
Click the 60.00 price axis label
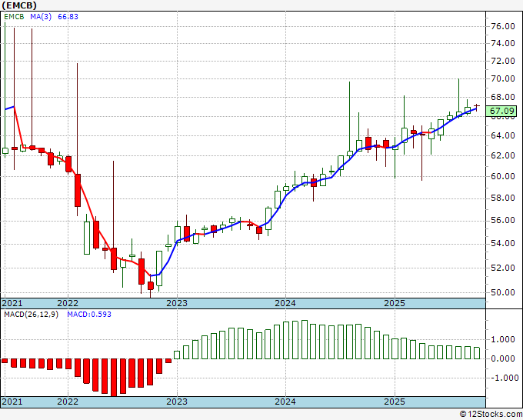coord(503,176)
